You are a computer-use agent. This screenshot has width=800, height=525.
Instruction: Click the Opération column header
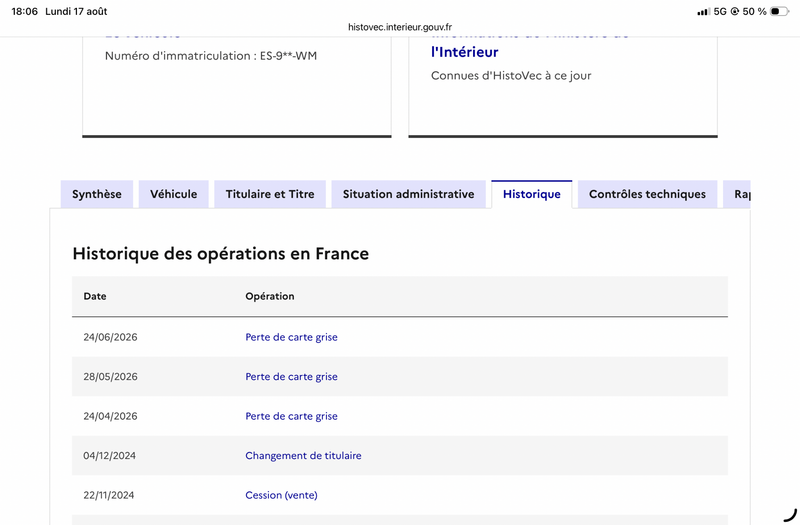point(270,296)
